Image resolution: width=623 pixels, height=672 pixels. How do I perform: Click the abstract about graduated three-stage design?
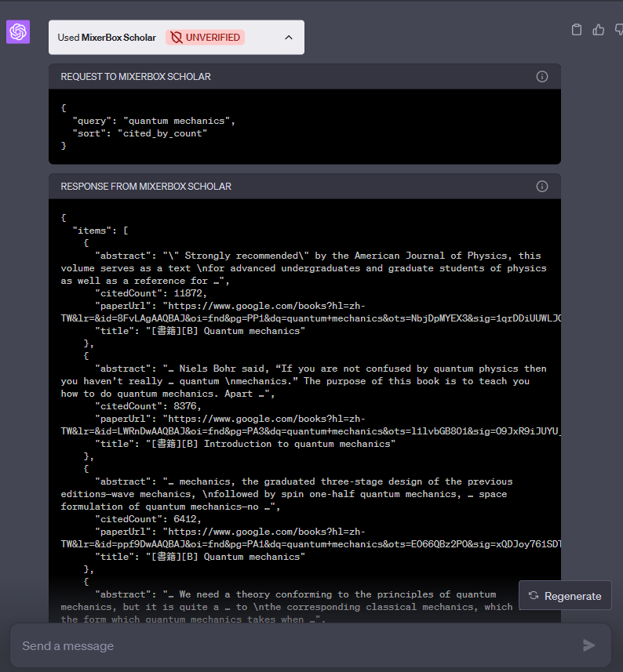(x=286, y=494)
